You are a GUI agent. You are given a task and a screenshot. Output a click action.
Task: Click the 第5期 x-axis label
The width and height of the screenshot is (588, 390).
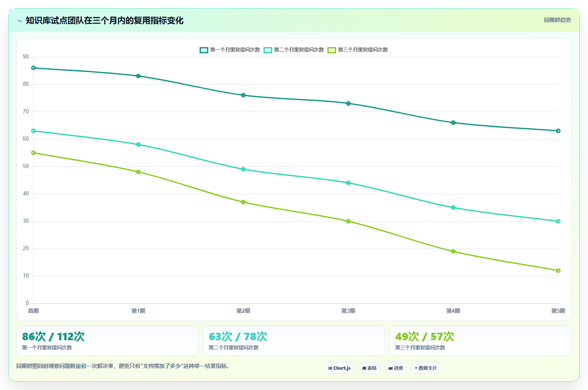click(558, 311)
